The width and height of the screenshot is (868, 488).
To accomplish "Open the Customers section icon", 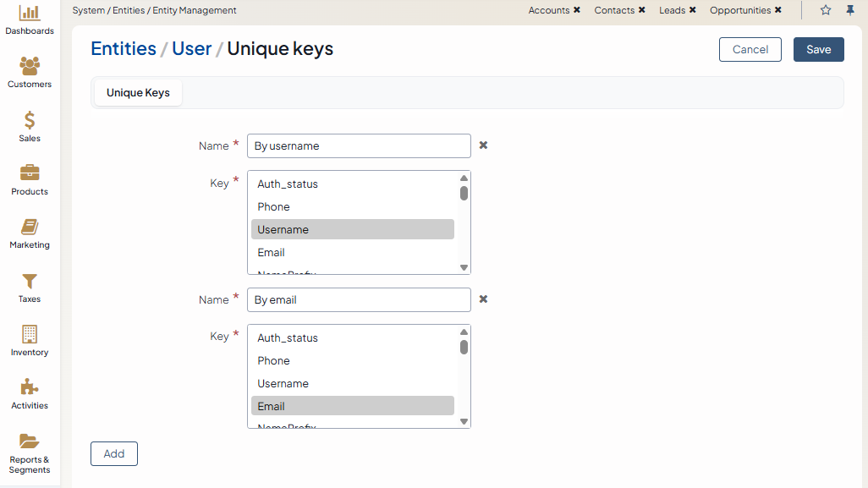I will [30, 66].
